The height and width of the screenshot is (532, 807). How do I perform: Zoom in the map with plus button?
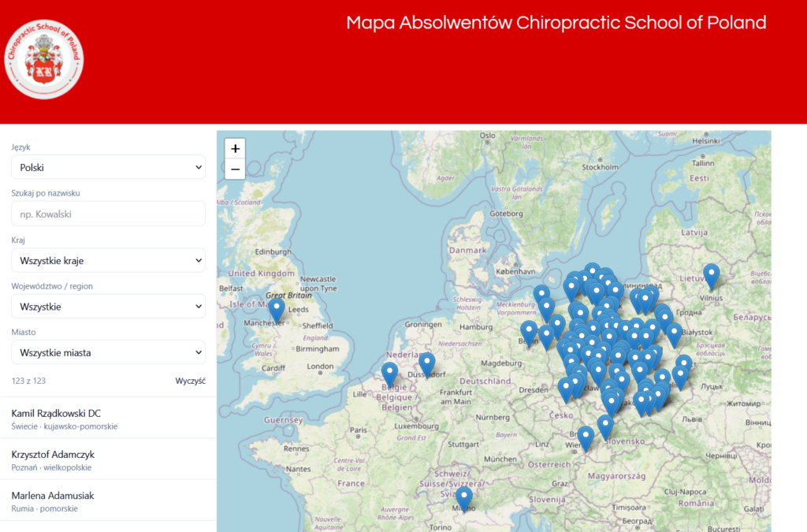point(235,149)
